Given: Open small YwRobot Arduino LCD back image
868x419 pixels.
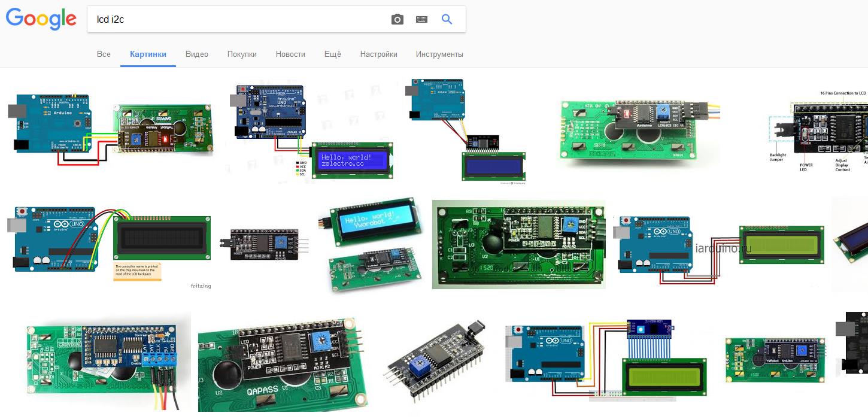Looking at the screenshot, I should [x=775, y=362].
